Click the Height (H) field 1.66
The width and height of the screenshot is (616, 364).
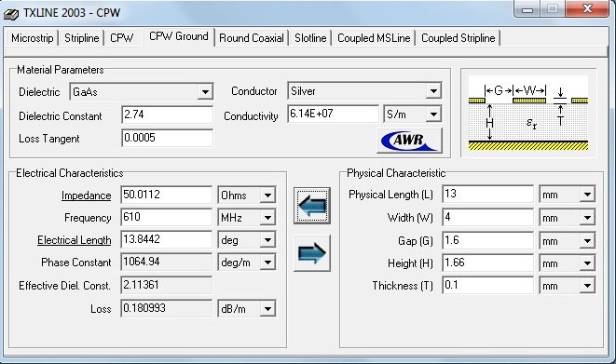[x=487, y=263]
